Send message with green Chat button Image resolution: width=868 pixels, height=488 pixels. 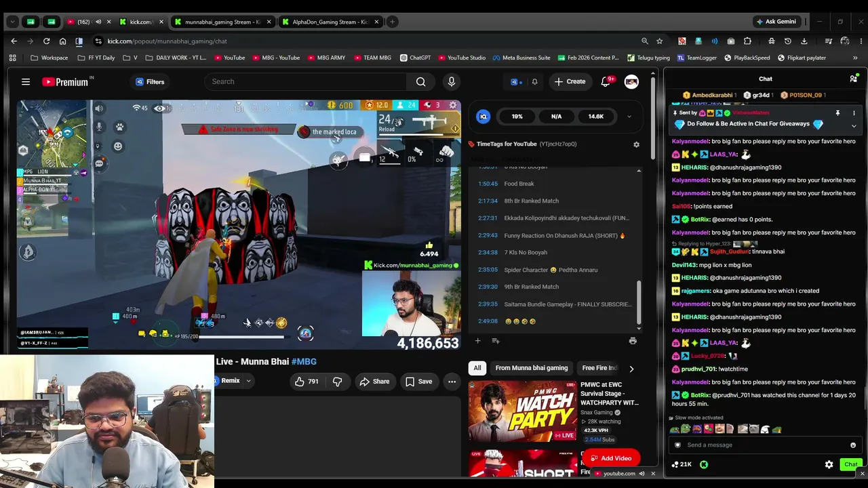[x=851, y=464]
